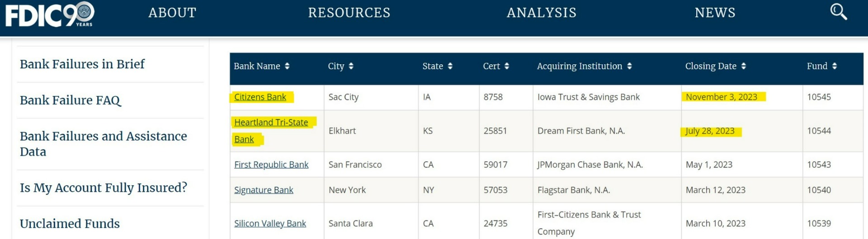Image resolution: width=868 pixels, height=239 pixels.
Task: Sort by Acquiring Institution arrows
Action: [629, 66]
